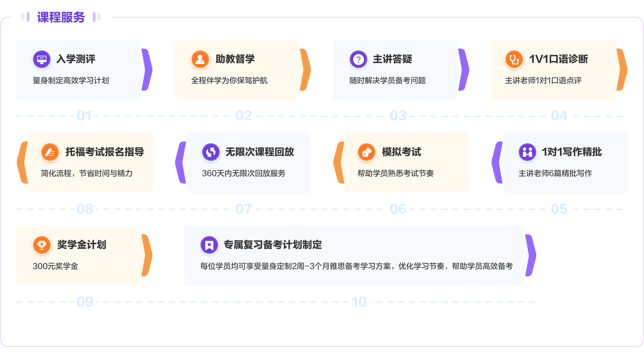
Task: Click the person icon beside 助教督学
Action: point(200,59)
